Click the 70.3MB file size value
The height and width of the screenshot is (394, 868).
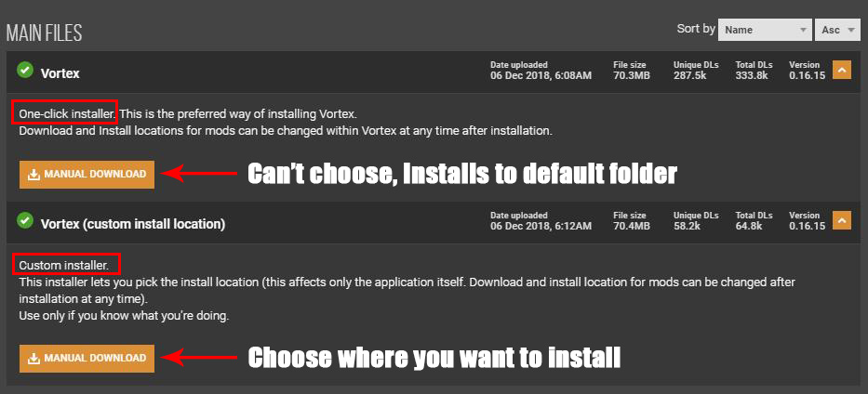632,75
